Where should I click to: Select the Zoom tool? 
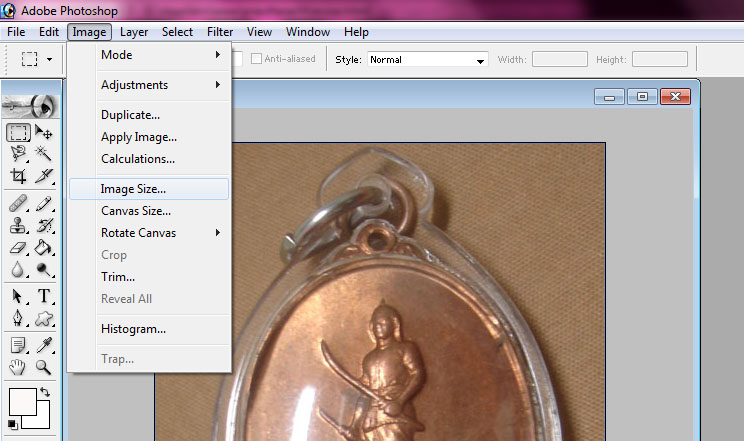click(x=44, y=367)
